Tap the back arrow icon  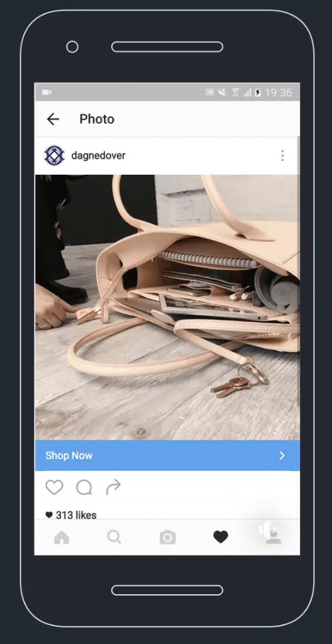pyautogui.click(x=53, y=119)
